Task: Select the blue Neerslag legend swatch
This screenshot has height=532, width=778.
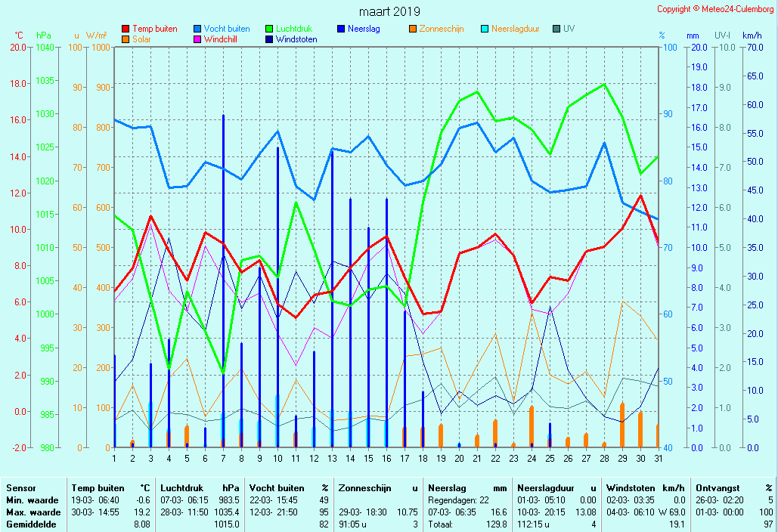Action: coord(340,29)
